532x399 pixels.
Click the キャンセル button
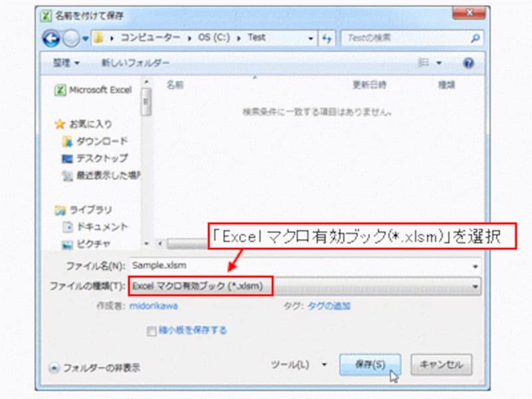[441, 364]
